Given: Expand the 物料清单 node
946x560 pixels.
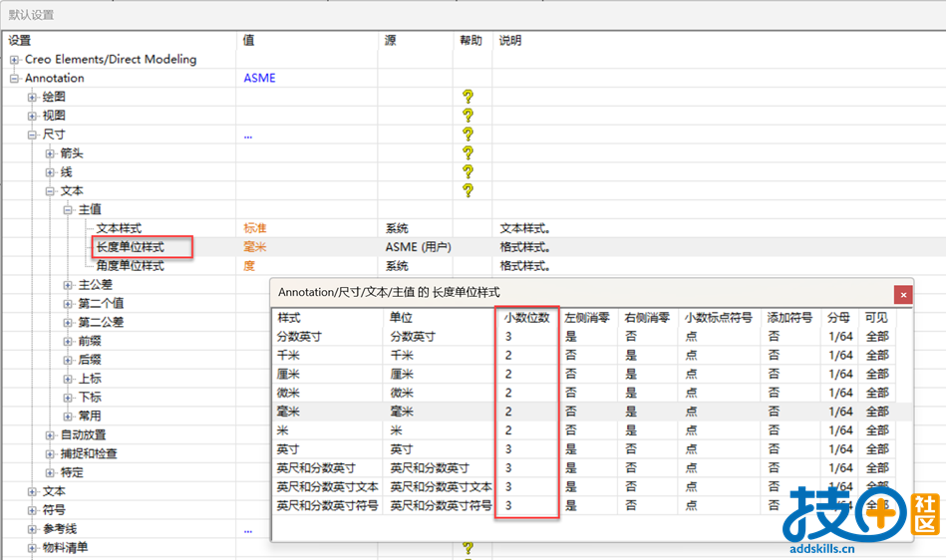Looking at the screenshot, I should (x=32, y=548).
